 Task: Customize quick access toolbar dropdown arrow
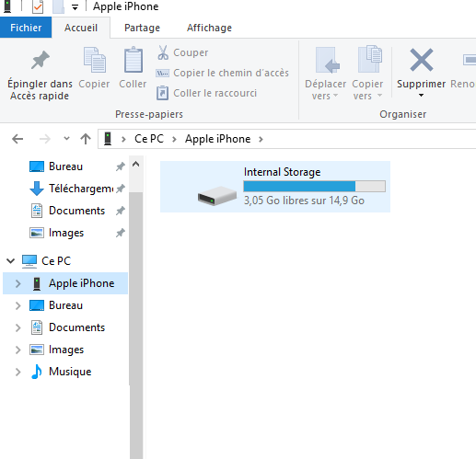(x=75, y=7)
